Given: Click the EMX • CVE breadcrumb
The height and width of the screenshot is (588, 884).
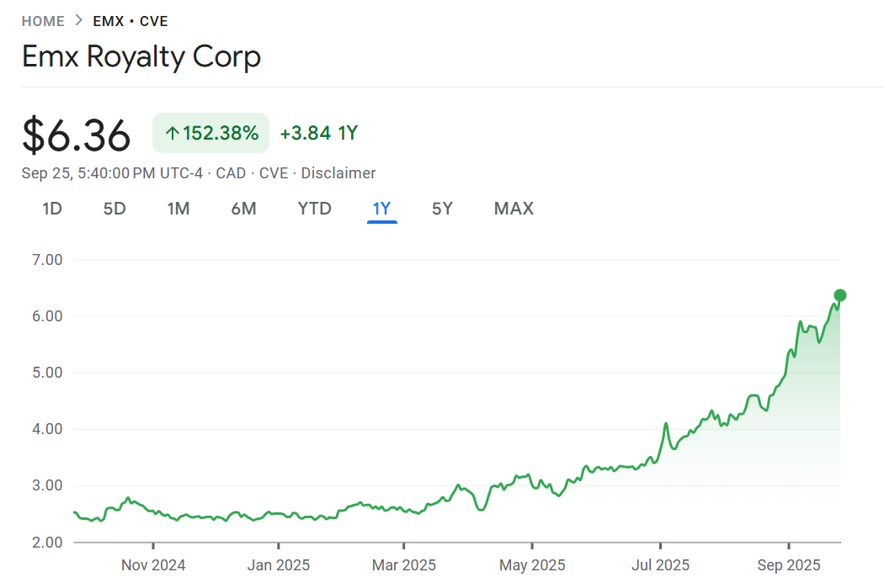Looking at the screenshot, I should pyautogui.click(x=130, y=21).
